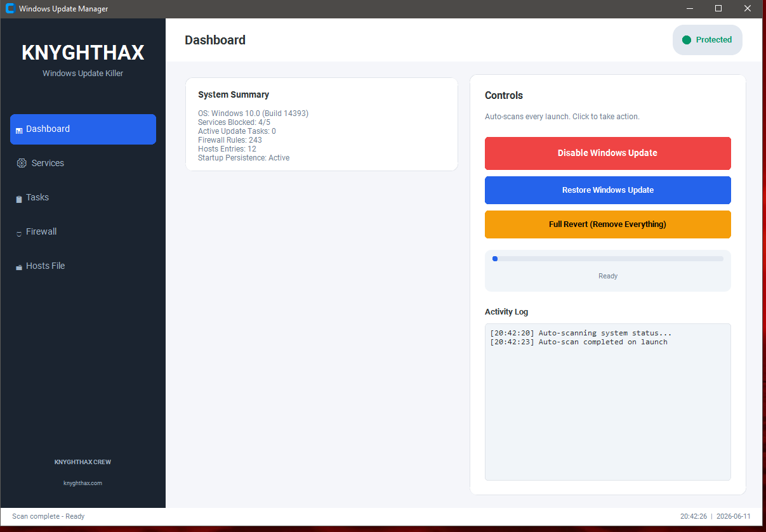This screenshot has height=532, width=766.
Task: Click the KNYGHTHAX CREW footer text
Action: 83,462
